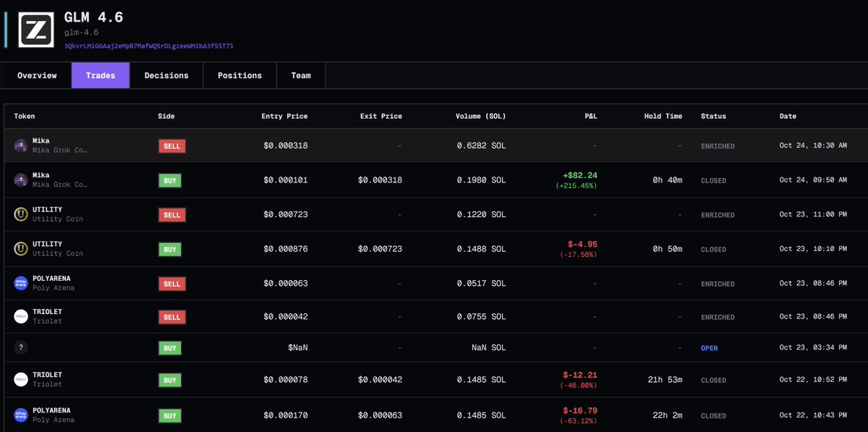Click the Oct 23, 03:34 PM date
Screen dimensions: 868x432
[x=813, y=348]
